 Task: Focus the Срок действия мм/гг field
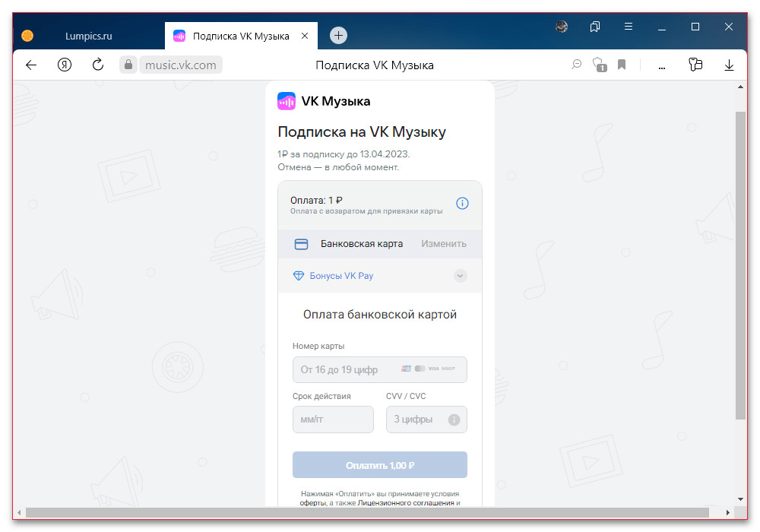pyautogui.click(x=333, y=420)
